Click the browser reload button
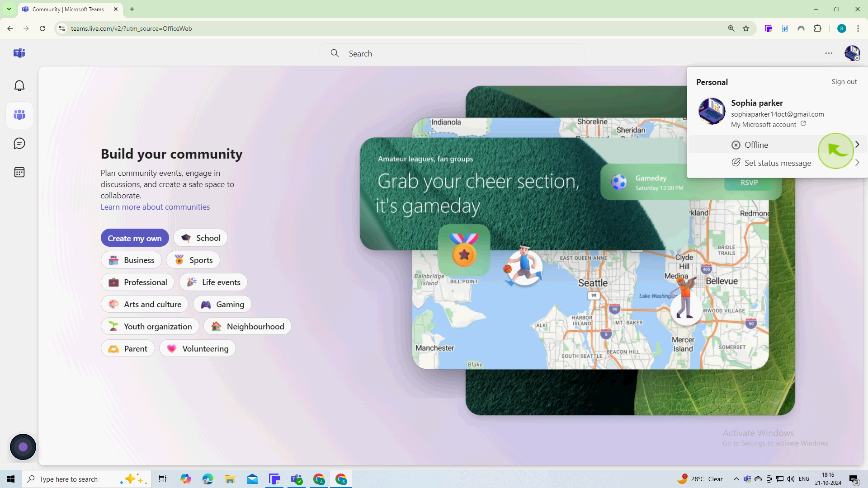The image size is (868, 488). 42,28
